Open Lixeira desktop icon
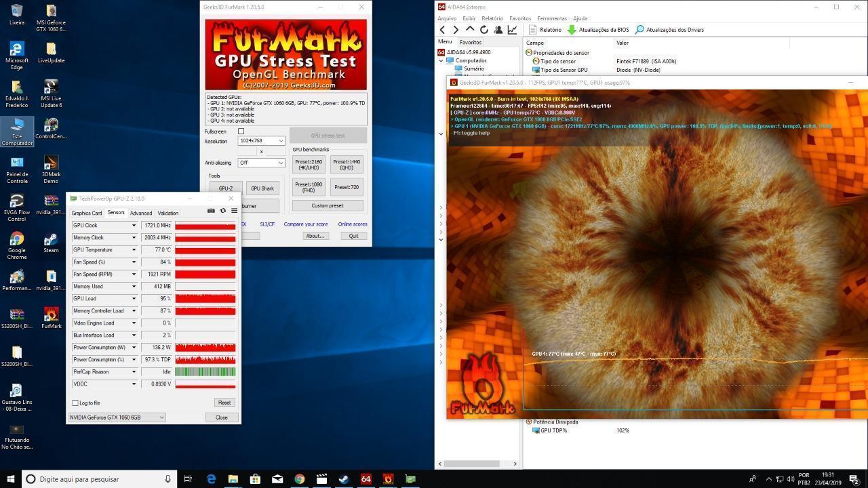This screenshot has height=488, width=868. click(x=17, y=14)
